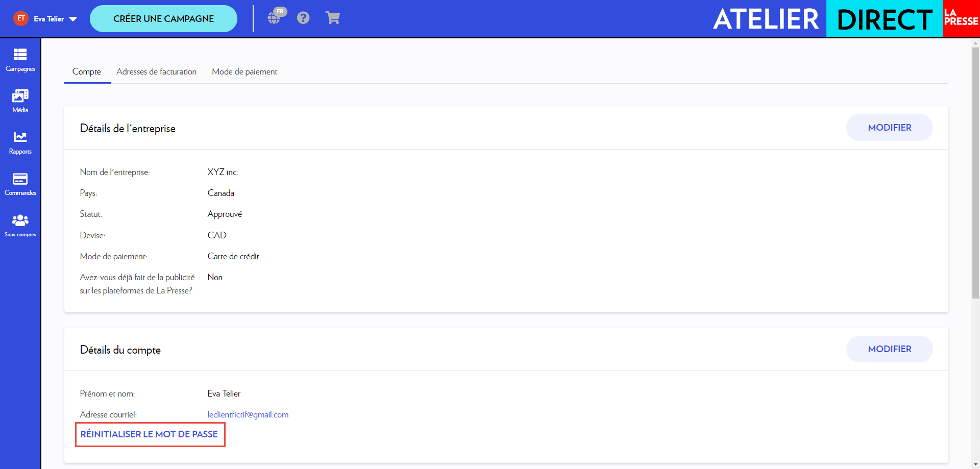Open the Campagnes sidebar icon

pos(20,60)
